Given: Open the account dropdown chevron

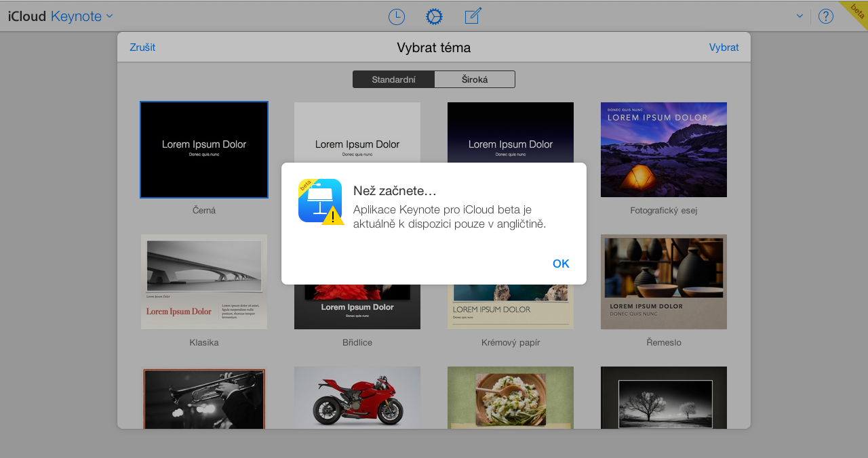Looking at the screenshot, I should [x=800, y=16].
